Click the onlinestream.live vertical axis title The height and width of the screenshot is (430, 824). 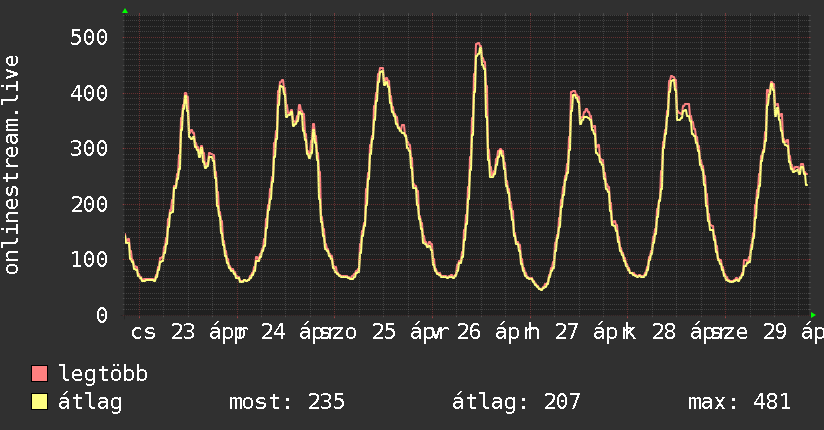point(11,165)
